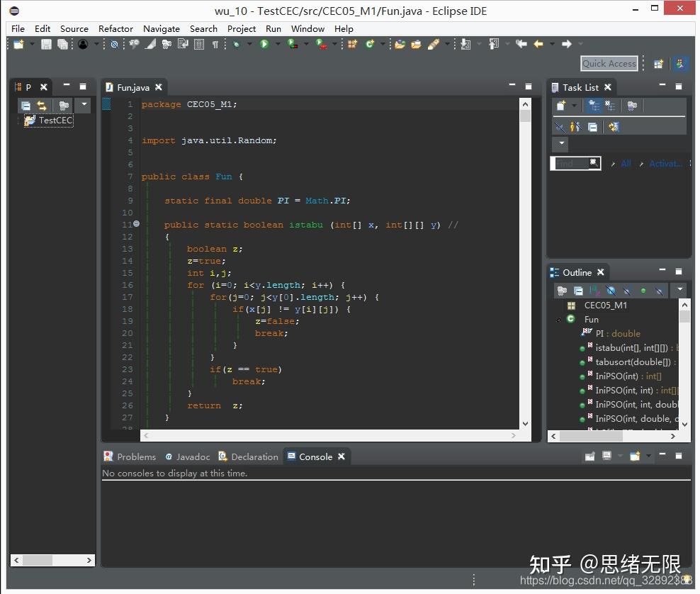Sort Outline members alphabetically
This screenshot has height=594, width=700.
594,291
